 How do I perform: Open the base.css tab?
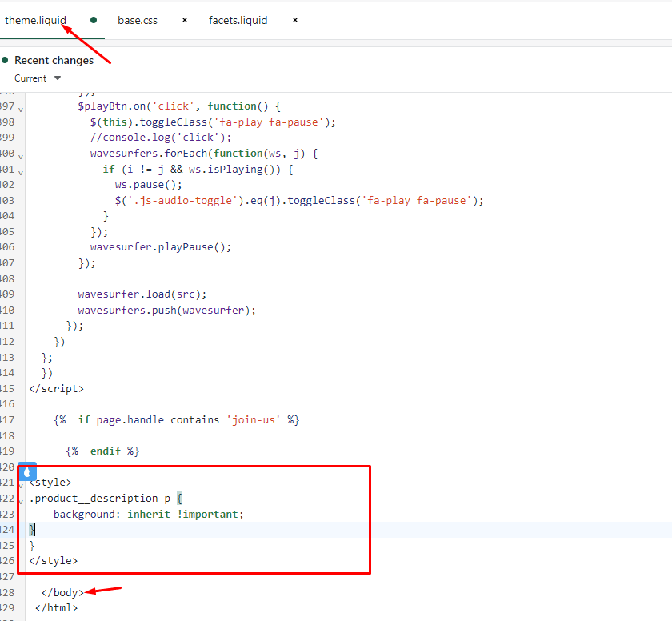(x=138, y=20)
